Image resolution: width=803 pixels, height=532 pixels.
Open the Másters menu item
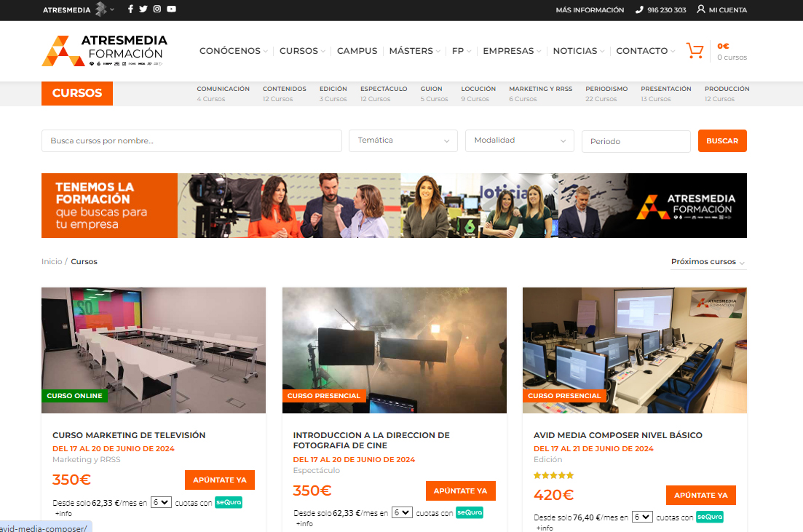pos(414,51)
